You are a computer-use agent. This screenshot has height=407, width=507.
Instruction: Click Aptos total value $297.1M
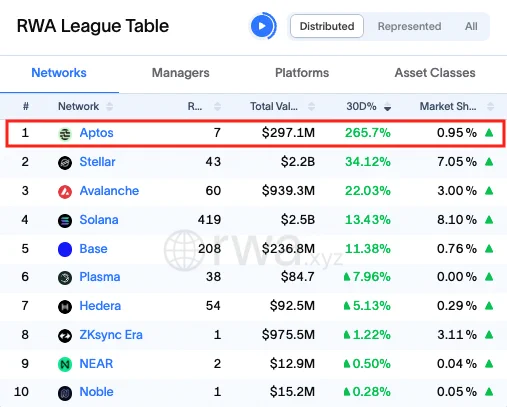tap(288, 133)
